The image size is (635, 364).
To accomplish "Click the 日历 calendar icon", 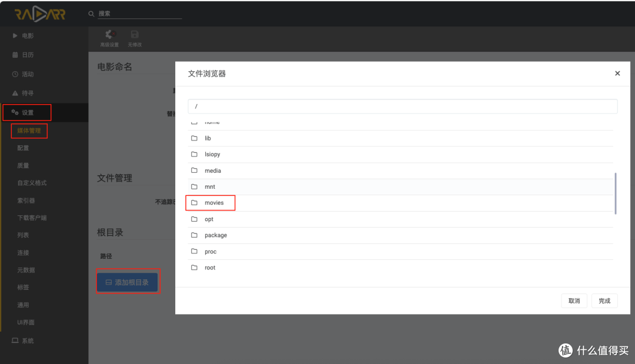I will click(15, 55).
